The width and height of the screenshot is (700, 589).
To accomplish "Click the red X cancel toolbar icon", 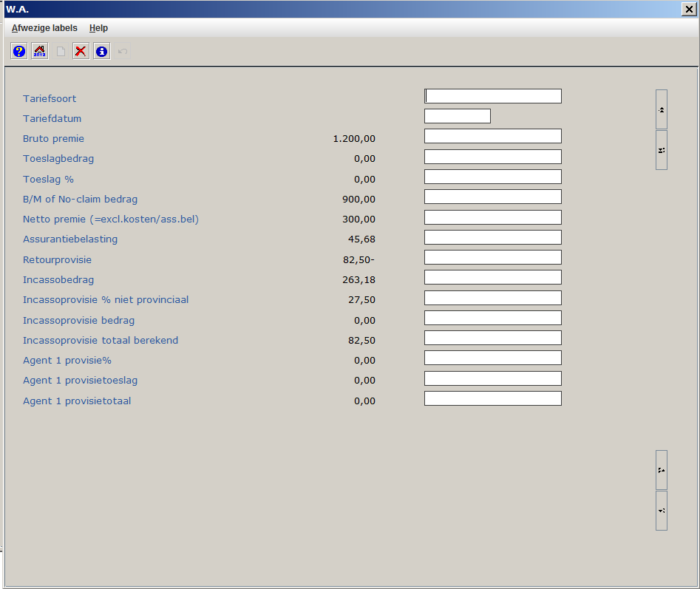I will pos(81,52).
